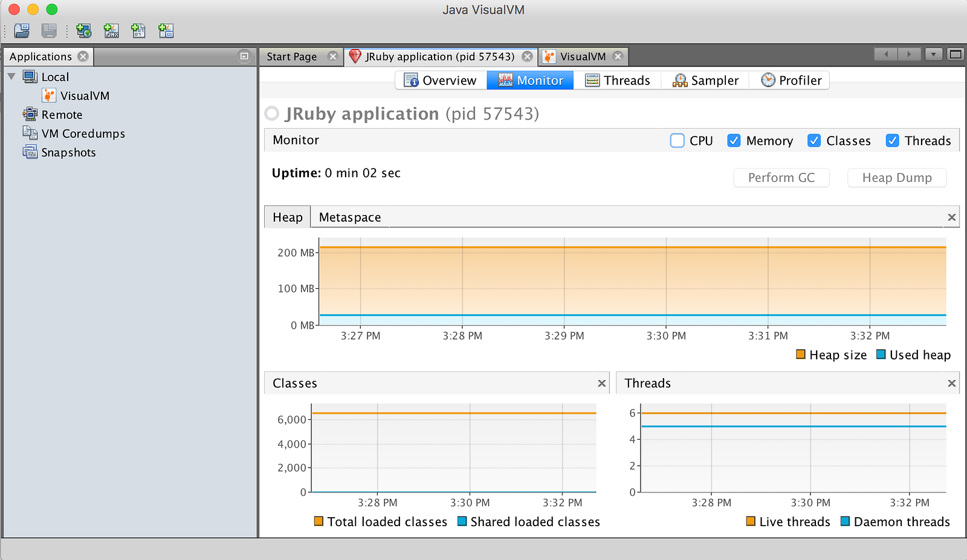Click the Live threads legend swatch
Viewport: 967px width, 560px height.
tap(751, 521)
